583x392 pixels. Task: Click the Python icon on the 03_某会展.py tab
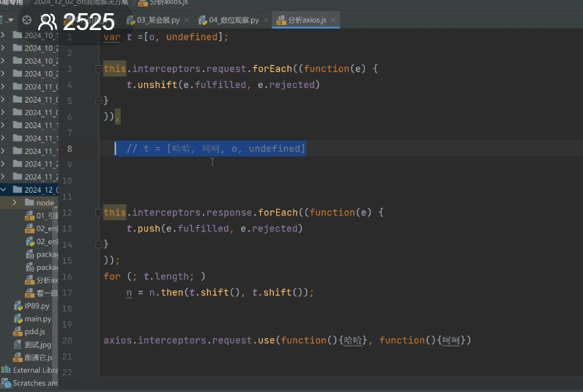(130, 20)
